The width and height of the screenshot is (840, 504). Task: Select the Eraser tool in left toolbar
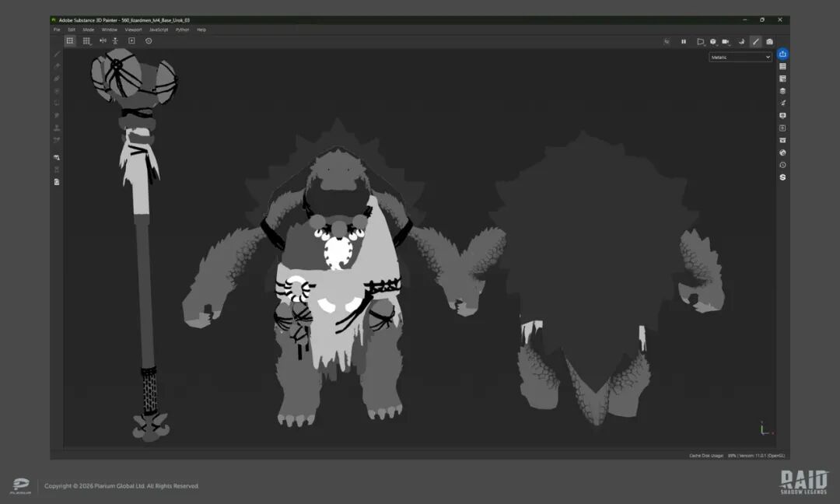coord(57,66)
